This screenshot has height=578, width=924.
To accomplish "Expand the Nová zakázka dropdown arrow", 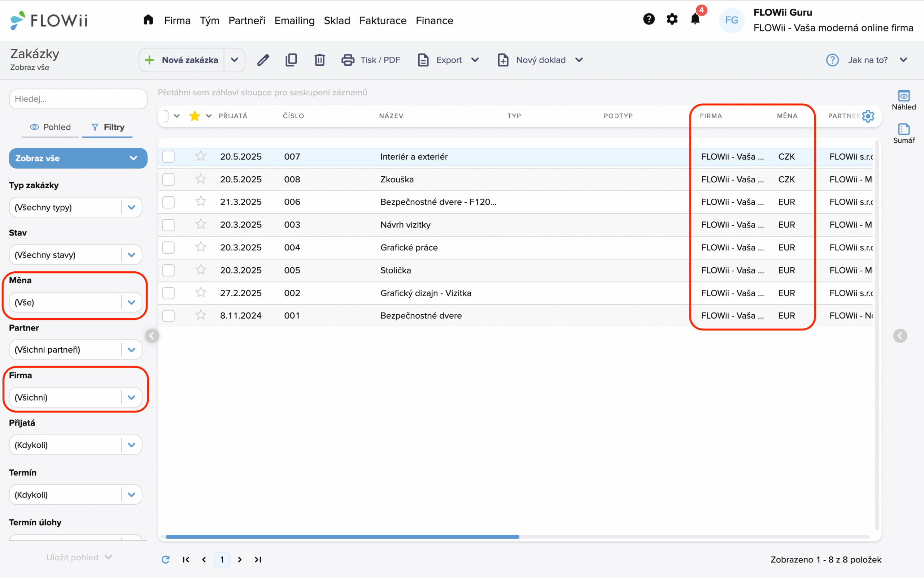I will tap(234, 60).
